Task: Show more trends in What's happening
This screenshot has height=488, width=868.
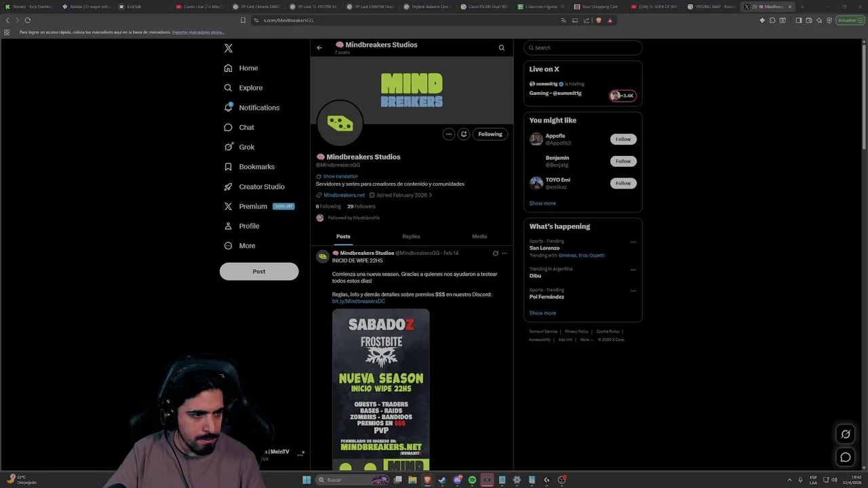Action: point(542,313)
